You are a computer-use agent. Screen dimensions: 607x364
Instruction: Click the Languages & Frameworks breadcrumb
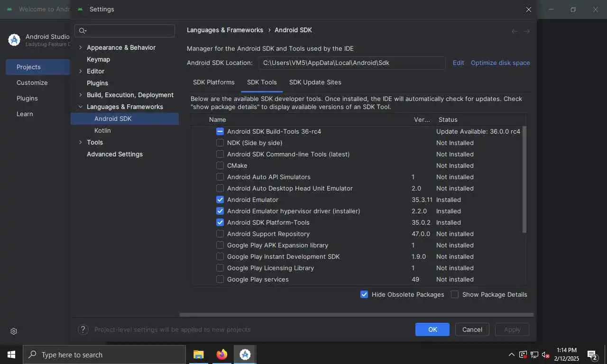point(225,30)
